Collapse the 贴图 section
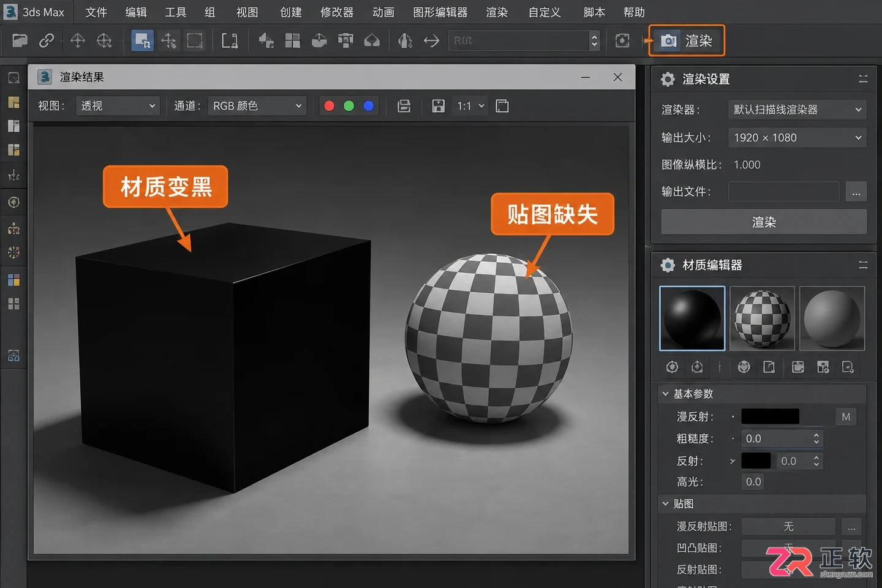 click(665, 503)
